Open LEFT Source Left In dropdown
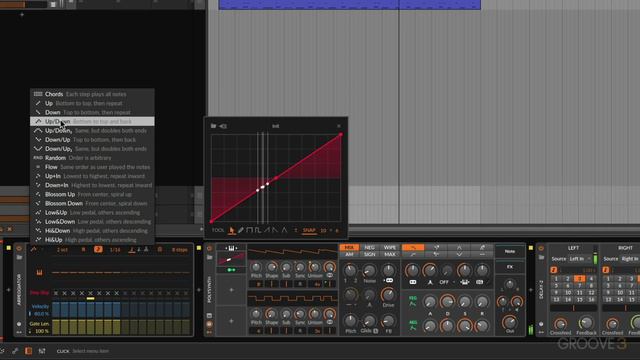This screenshot has width=640, height=360. (x=580, y=259)
